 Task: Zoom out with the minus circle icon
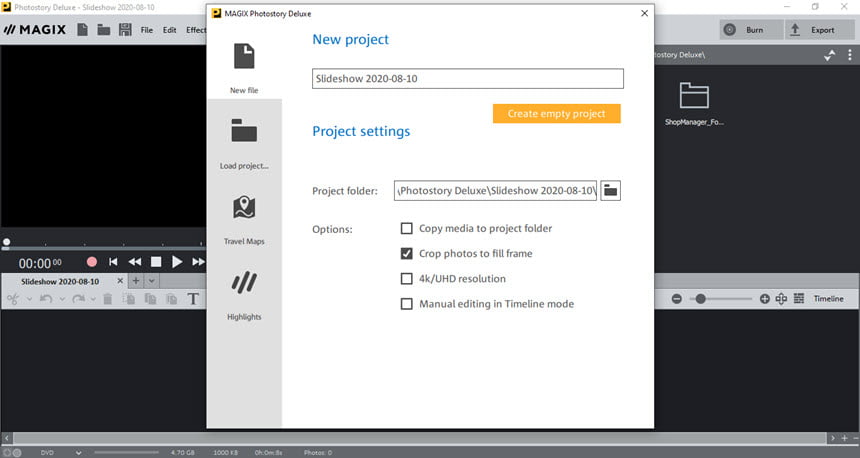pos(677,299)
